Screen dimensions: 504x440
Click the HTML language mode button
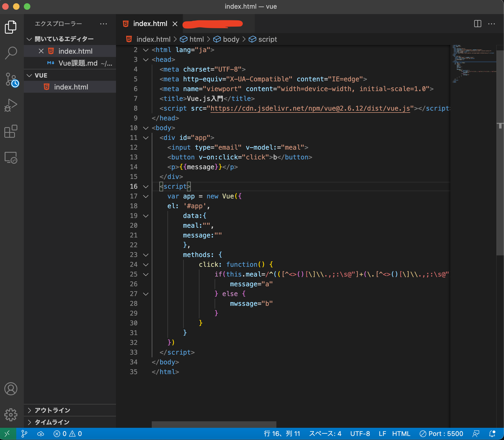coord(401,434)
